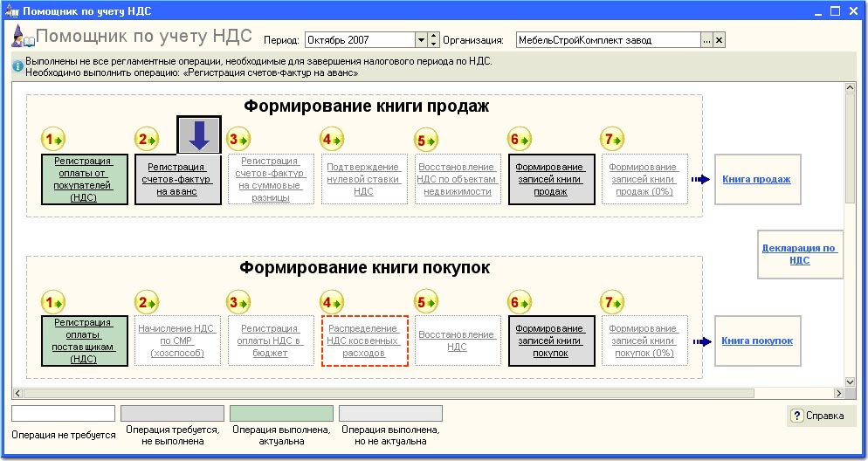Screen dimensions: 868x461
Task: Open Восстановление НДС in purchase book section
Action: click(458, 341)
